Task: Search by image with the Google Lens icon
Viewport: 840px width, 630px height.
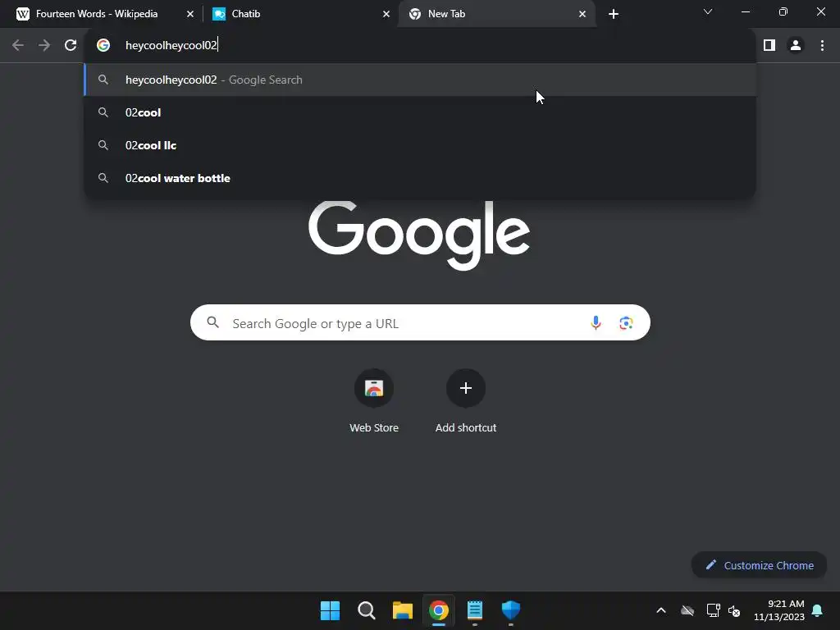Action: click(626, 323)
